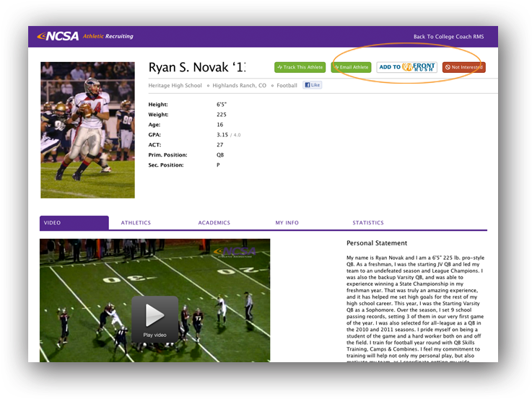Click the Track This Athlete button
The height and width of the screenshot is (399, 532).
300,67
